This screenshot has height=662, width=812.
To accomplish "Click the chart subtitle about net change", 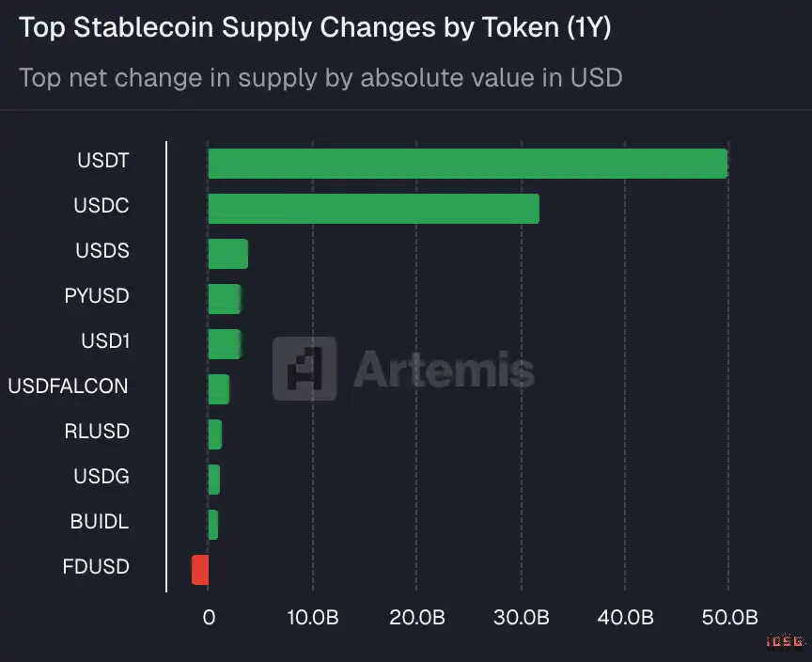I will click(320, 77).
